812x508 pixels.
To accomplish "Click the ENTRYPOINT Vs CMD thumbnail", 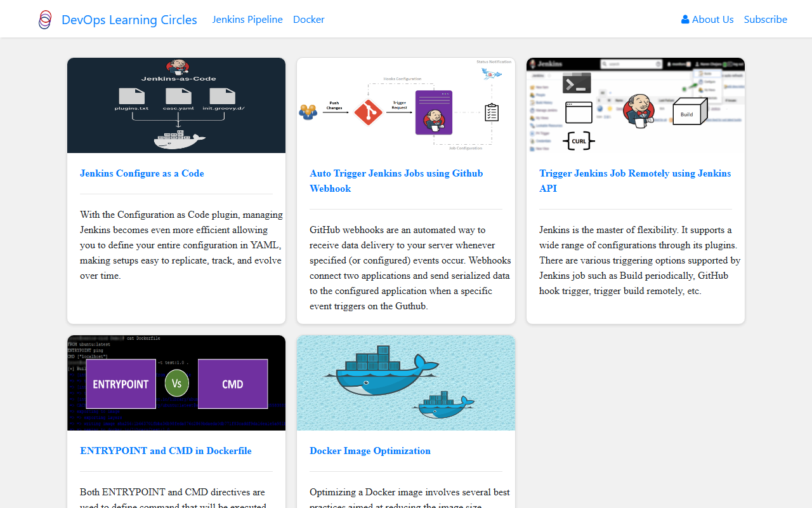I will coord(176,383).
